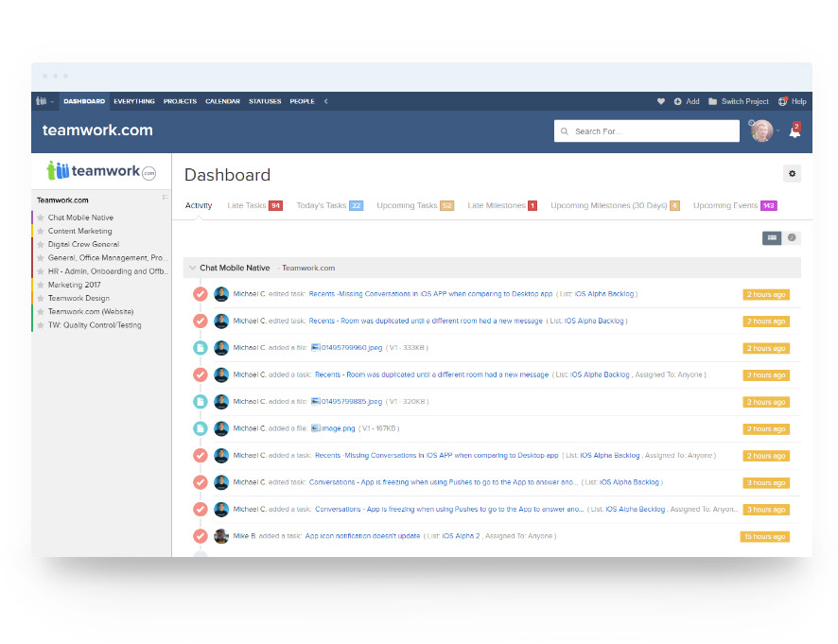Click sidebar reorder icon next to Teamwork.com
This screenshot has height=644, width=838.
point(166,198)
